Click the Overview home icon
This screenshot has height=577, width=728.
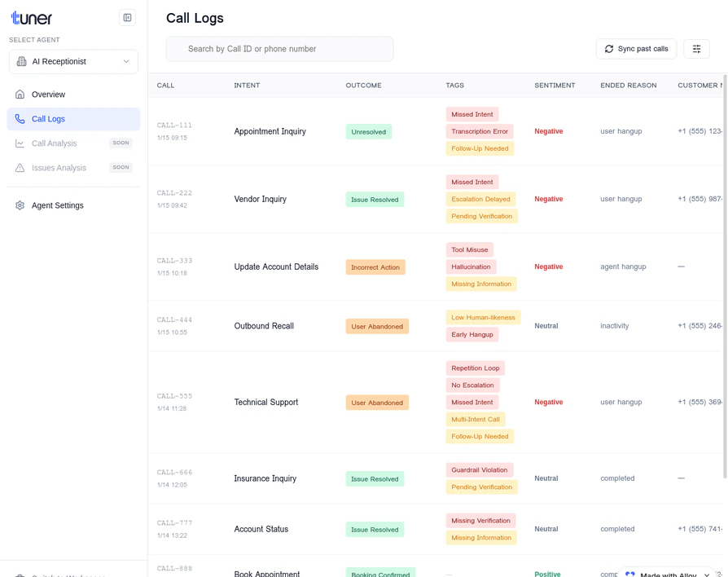click(20, 95)
